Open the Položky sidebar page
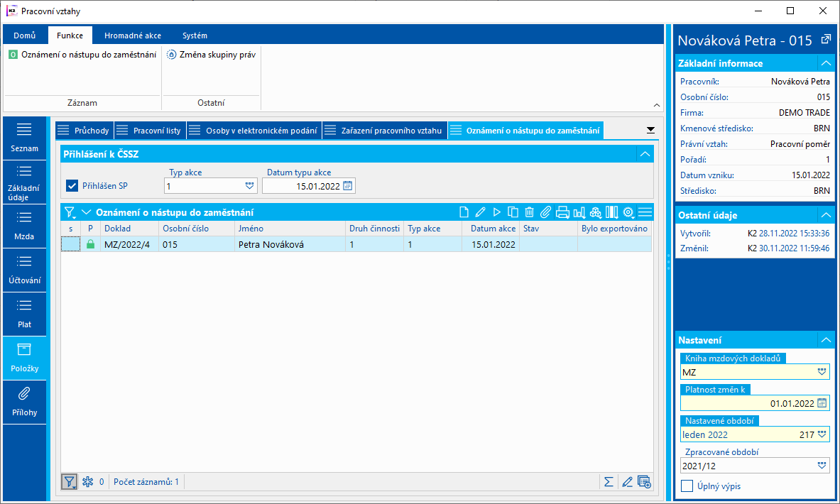The image size is (840, 504). point(25,358)
